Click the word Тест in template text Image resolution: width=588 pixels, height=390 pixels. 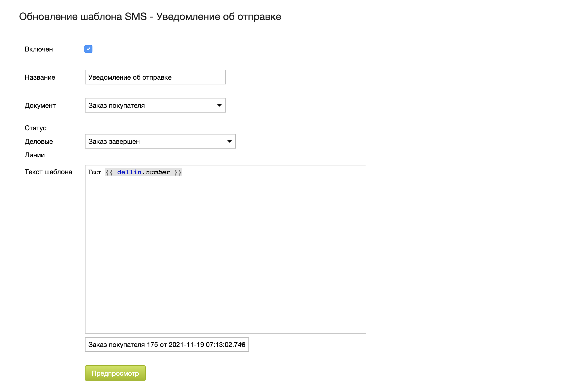click(x=94, y=172)
